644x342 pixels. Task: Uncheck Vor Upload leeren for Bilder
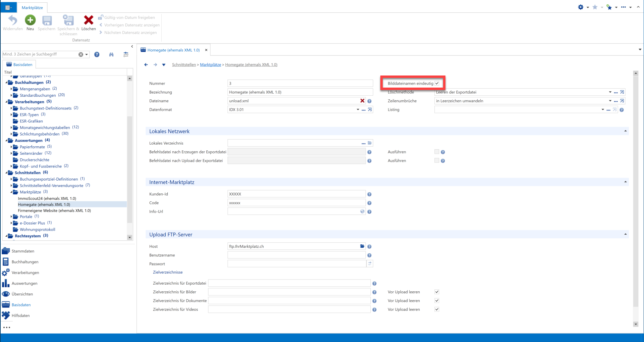point(437,292)
